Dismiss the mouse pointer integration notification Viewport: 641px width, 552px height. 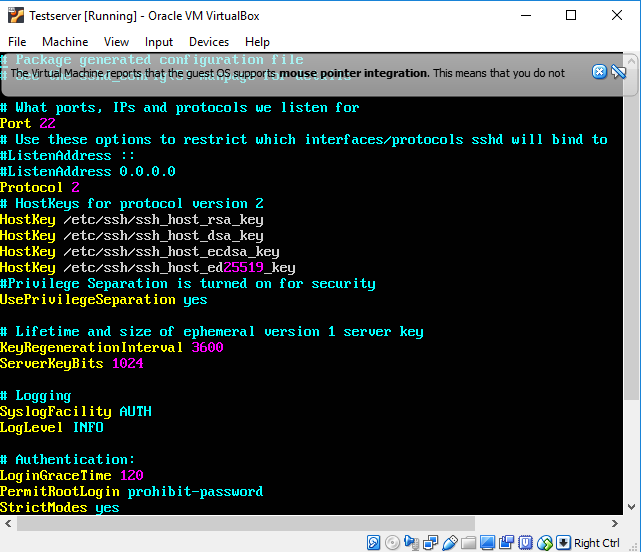pos(599,72)
